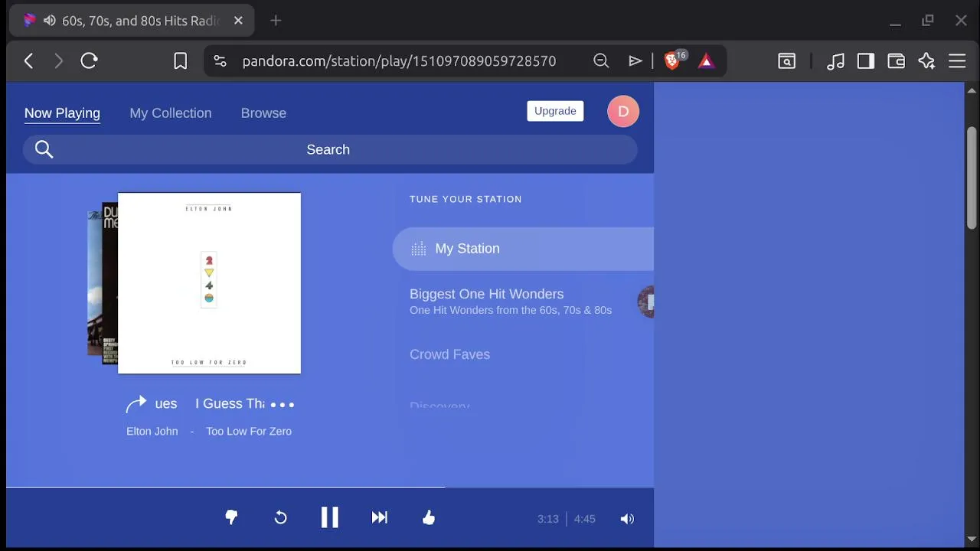Switch to Now Playing tab
This screenshot has height=551, width=980.
pos(62,113)
